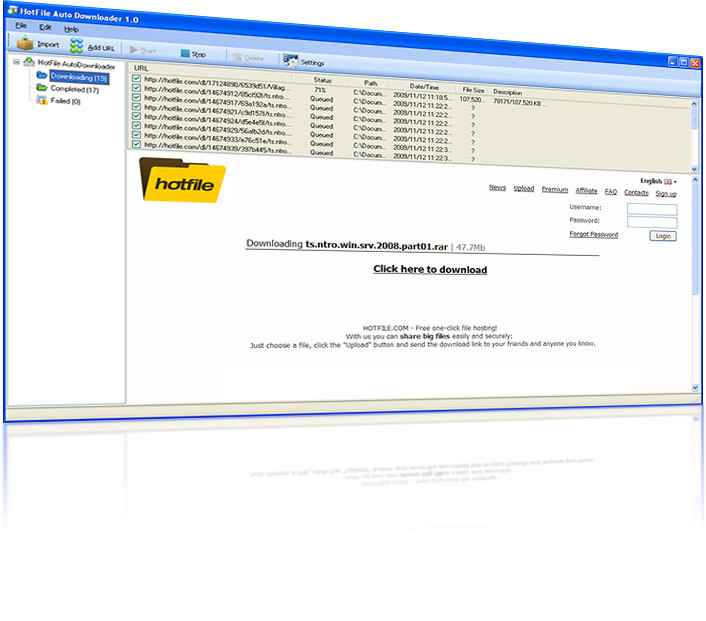The width and height of the screenshot is (706, 621).
Task: Uncheck the 17124890 URL row checkbox
Action: tap(136, 78)
